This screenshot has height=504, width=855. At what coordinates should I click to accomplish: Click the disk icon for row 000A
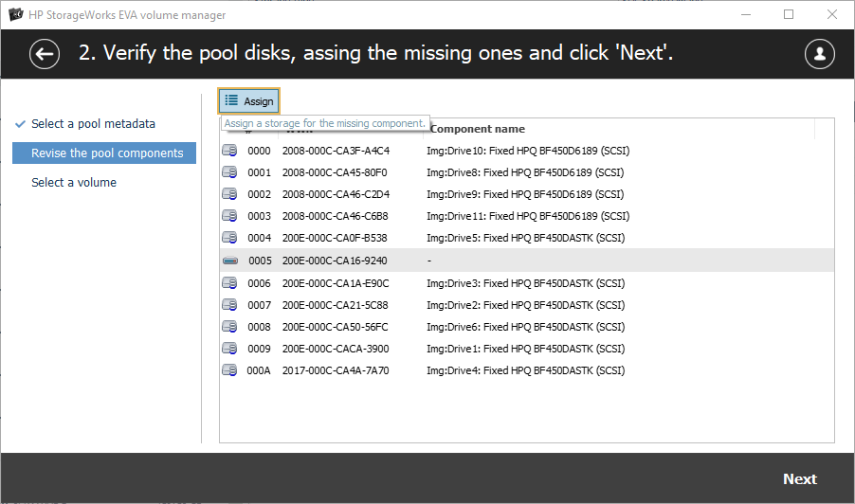click(x=229, y=370)
